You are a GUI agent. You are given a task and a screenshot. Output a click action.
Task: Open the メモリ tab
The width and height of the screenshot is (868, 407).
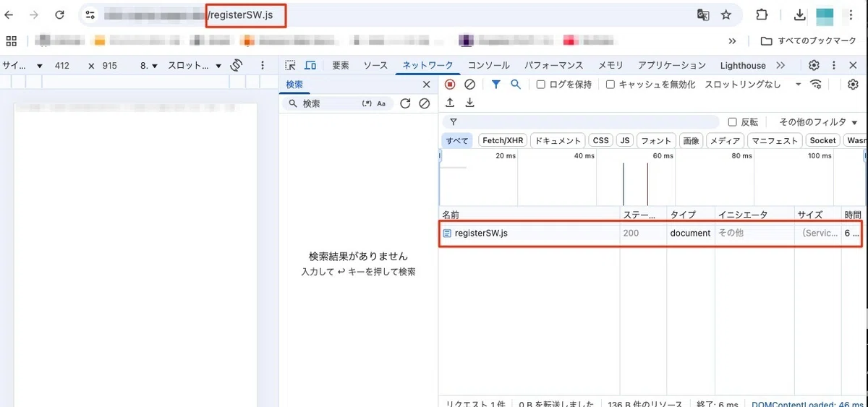pos(610,65)
